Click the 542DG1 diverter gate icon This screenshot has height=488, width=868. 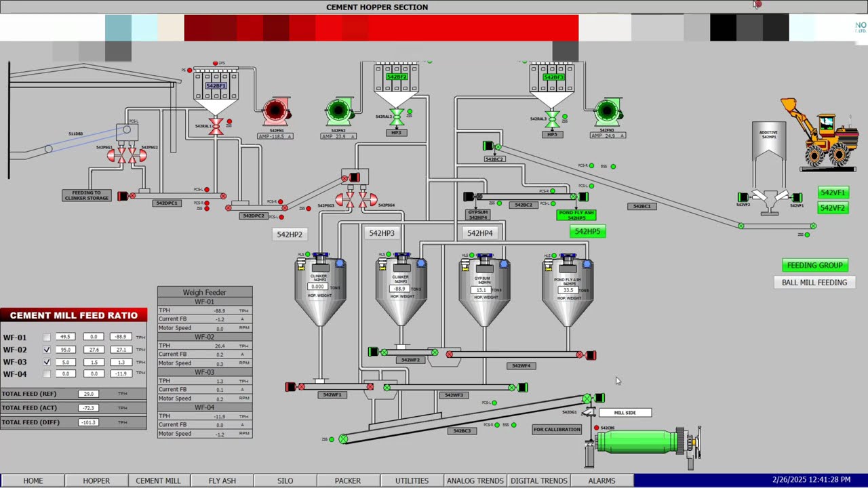coord(589,411)
